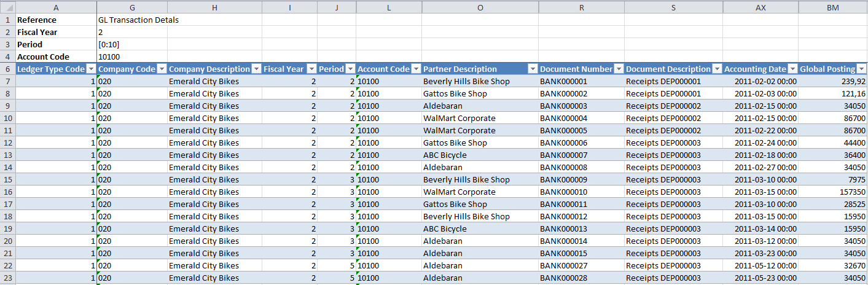Viewport: 868px width, 285px height.
Task: Open the Document Number filter dropdown
Action: coord(619,69)
